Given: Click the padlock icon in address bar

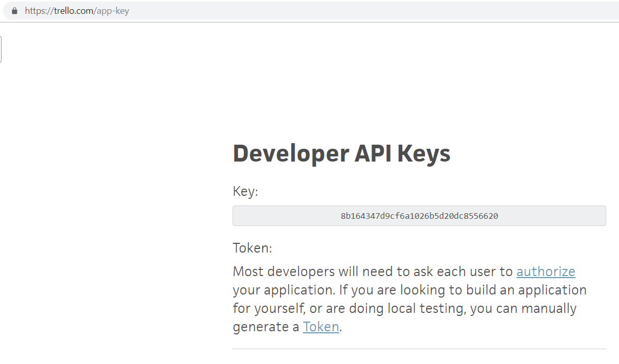Looking at the screenshot, I should pyautogui.click(x=14, y=11).
